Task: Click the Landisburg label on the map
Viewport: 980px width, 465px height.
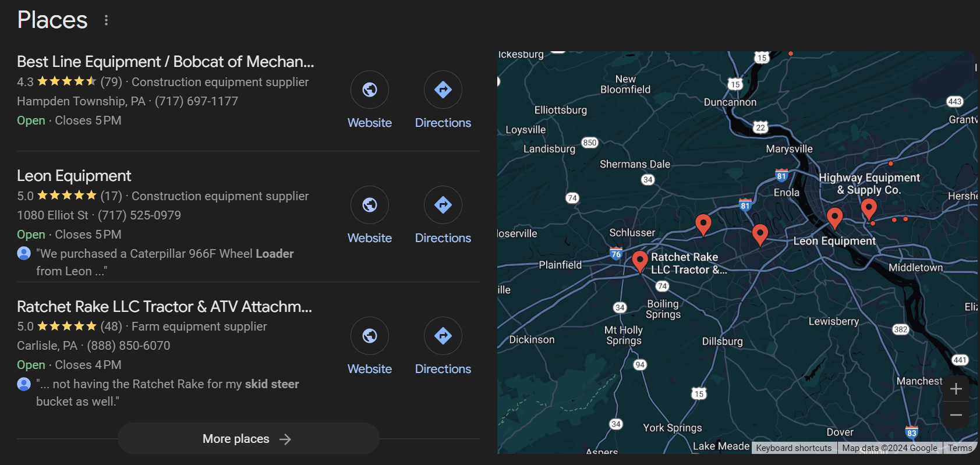Action: 549,149
